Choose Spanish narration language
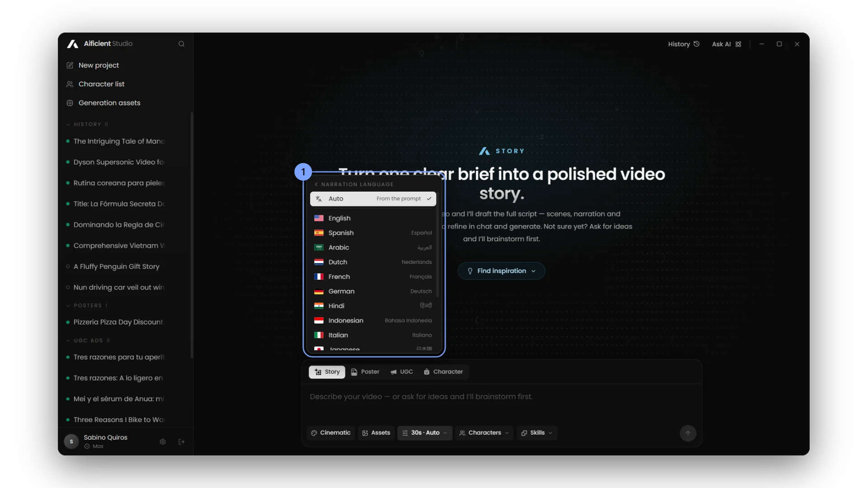 (x=373, y=233)
